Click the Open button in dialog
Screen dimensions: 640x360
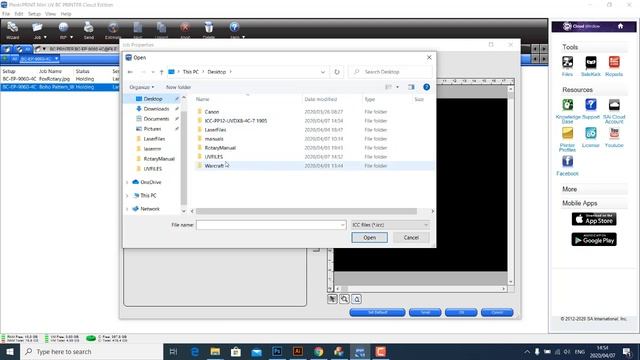coord(369,238)
